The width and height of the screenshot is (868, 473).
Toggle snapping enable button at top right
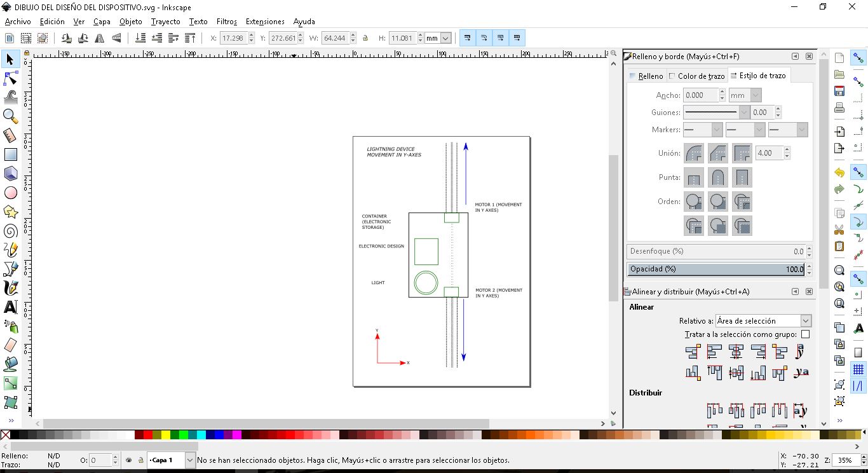(x=858, y=58)
